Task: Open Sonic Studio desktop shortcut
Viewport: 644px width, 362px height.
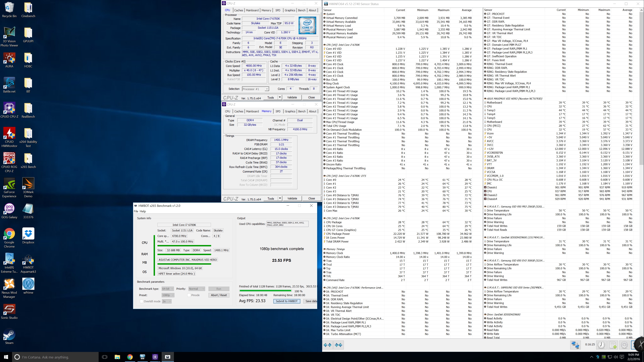Action: pos(9,312)
